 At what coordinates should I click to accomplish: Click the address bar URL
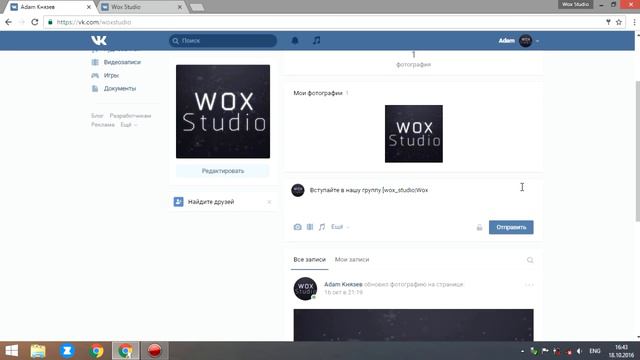[94, 22]
